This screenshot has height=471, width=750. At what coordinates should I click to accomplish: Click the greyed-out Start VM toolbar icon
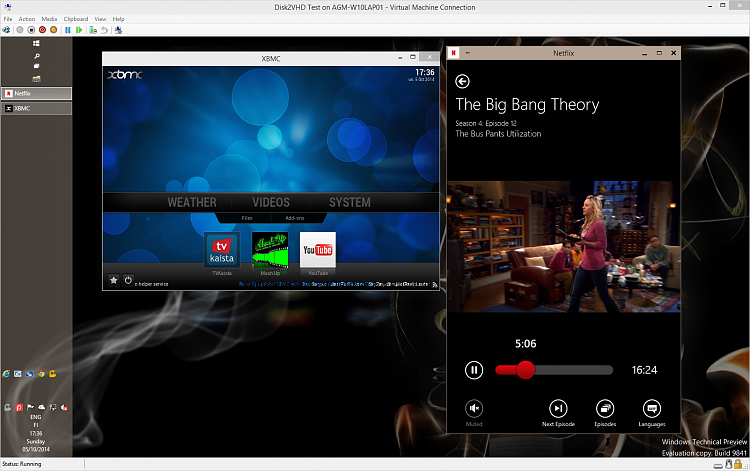[x=20, y=30]
